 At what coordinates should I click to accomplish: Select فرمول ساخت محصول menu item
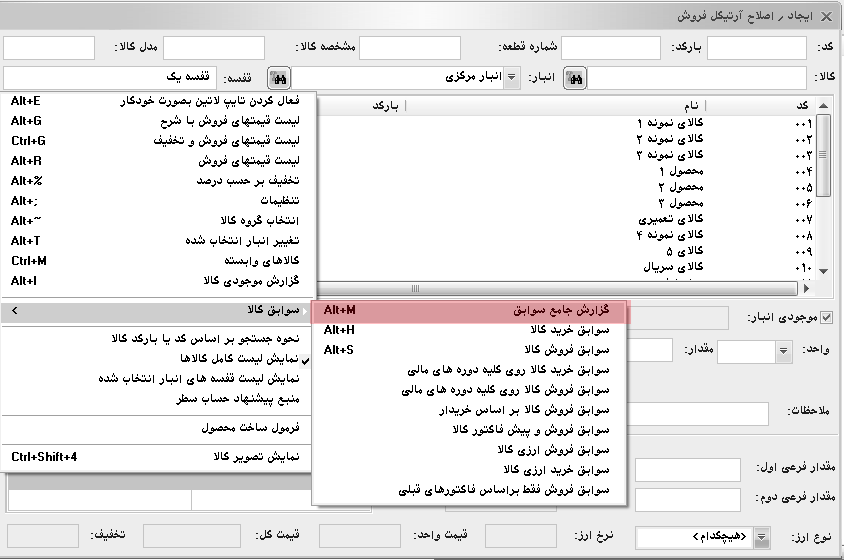coord(160,428)
